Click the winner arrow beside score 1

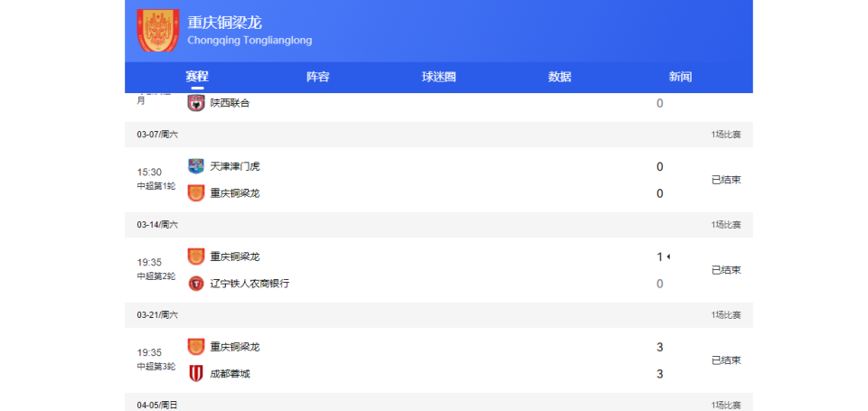click(669, 257)
